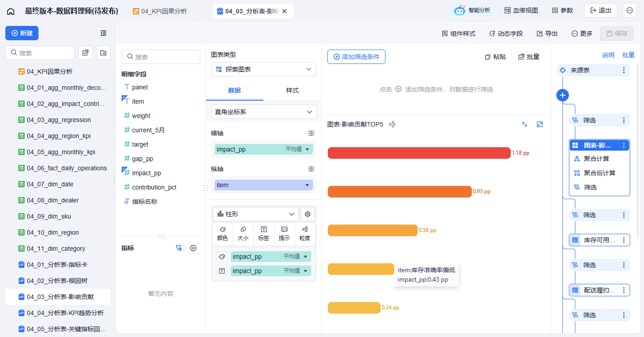Open the 配送履约 step options menu
Screen dimensions: 644x337
pyautogui.click(x=624, y=290)
